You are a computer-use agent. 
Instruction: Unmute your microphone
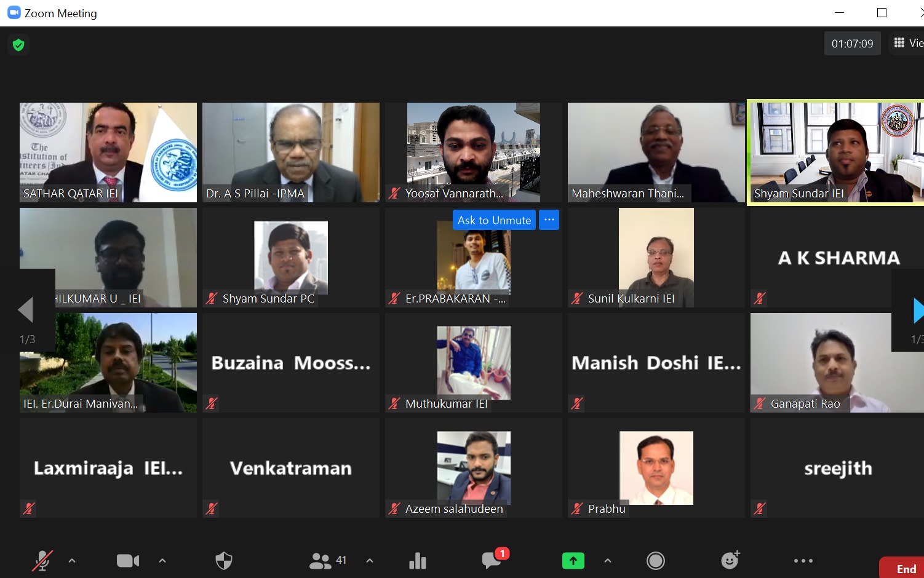coord(42,560)
